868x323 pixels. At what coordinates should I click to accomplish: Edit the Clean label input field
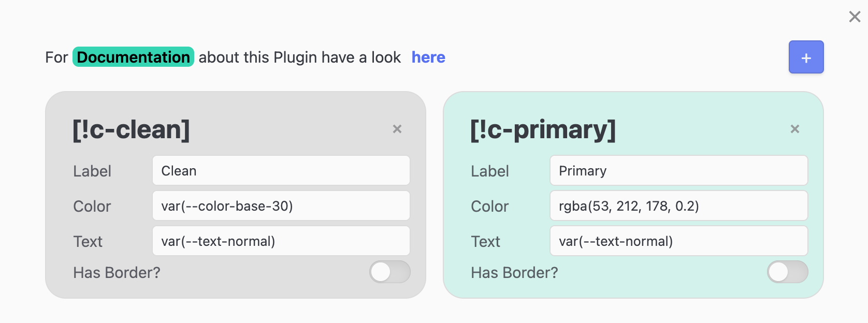[x=281, y=171]
